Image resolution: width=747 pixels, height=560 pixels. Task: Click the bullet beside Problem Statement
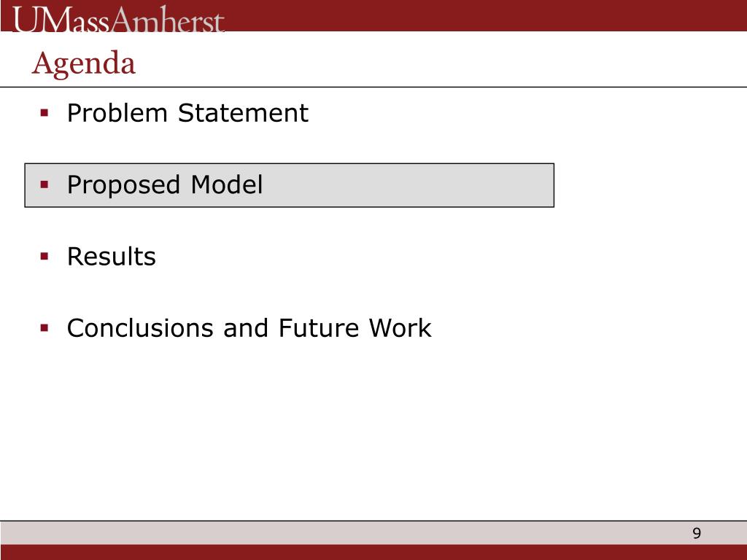tap(44, 113)
